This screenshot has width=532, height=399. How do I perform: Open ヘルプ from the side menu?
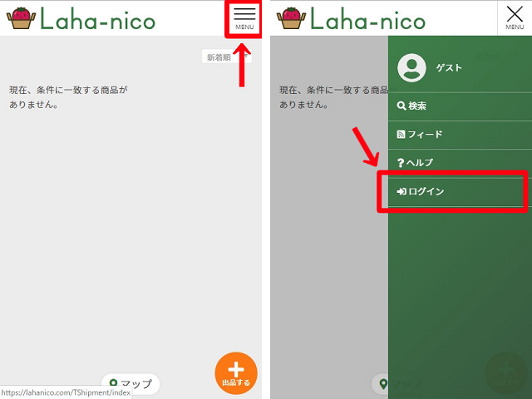pyautogui.click(x=460, y=163)
